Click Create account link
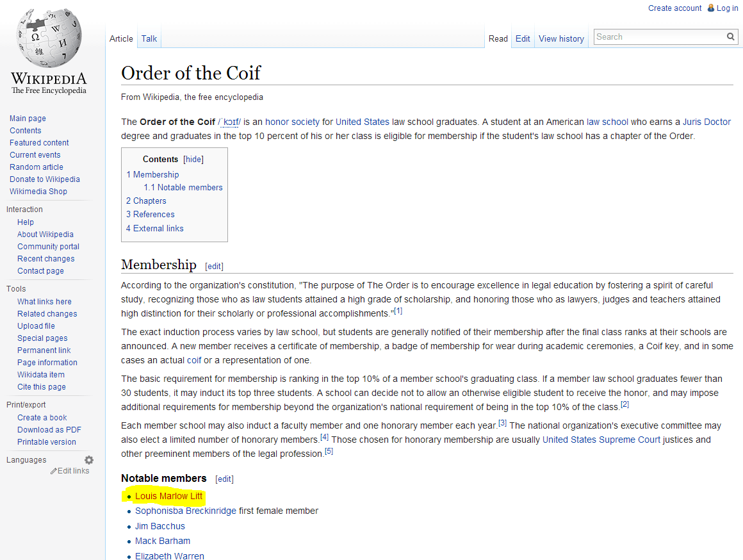Image resolution: width=743 pixels, height=560 pixels. pos(674,8)
